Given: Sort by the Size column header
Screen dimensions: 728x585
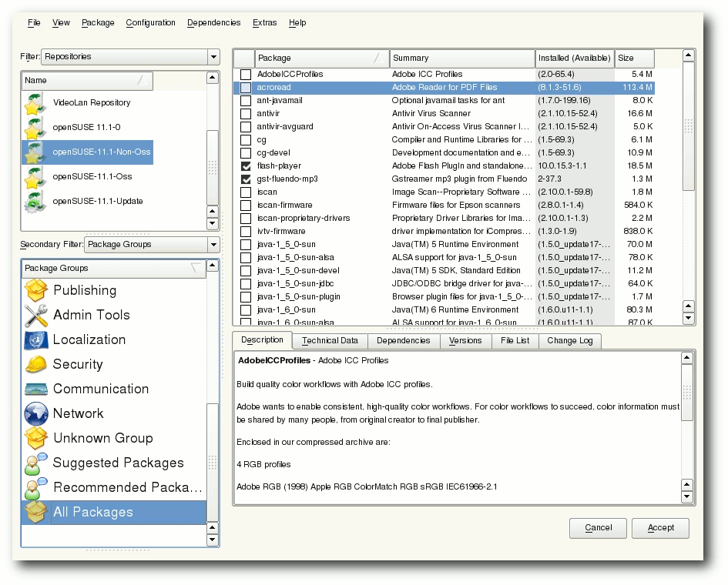Looking at the screenshot, I should click(x=635, y=58).
